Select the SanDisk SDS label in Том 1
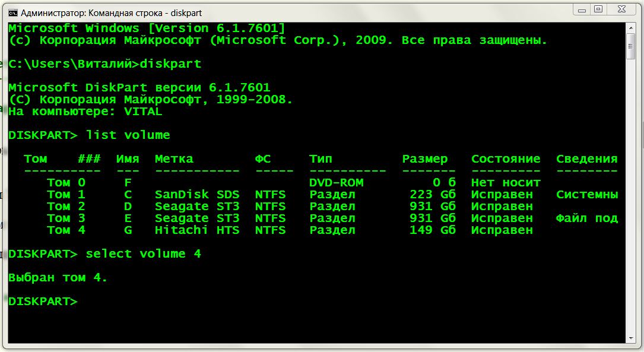Image resolution: width=644 pixels, height=352 pixels. (197, 195)
